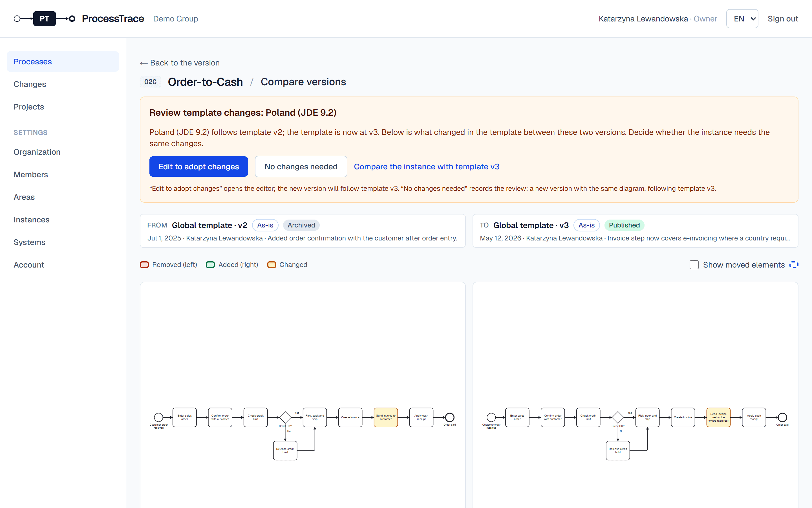Click the Order paid end event in right diagram
This screenshot has height=508, width=812.
pyautogui.click(x=782, y=417)
